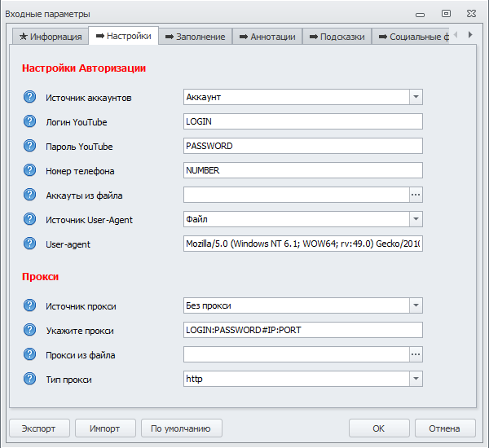Open Тип прокси dropdown arrow
The width and height of the screenshot is (489, 448).
[416, 379]
